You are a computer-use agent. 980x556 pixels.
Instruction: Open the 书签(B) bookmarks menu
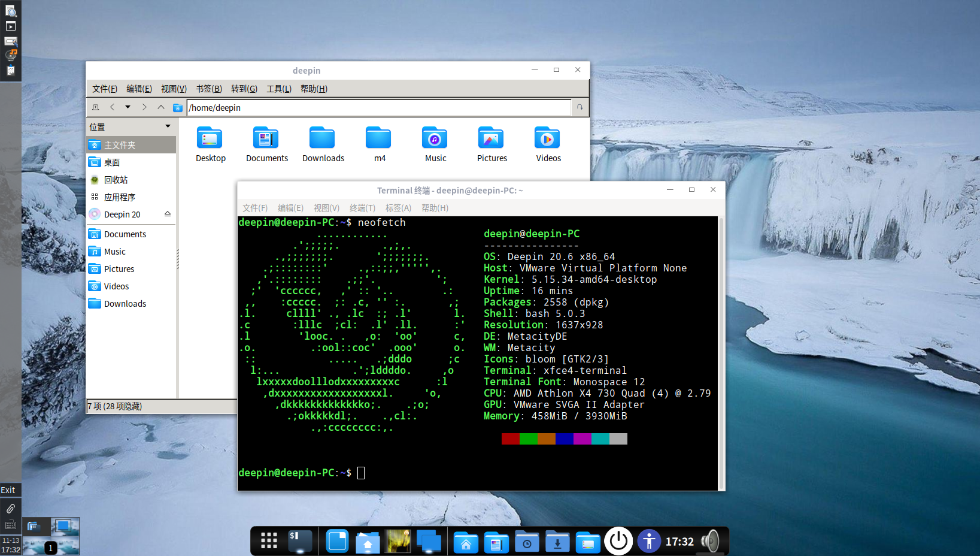[x=209, y=89]
